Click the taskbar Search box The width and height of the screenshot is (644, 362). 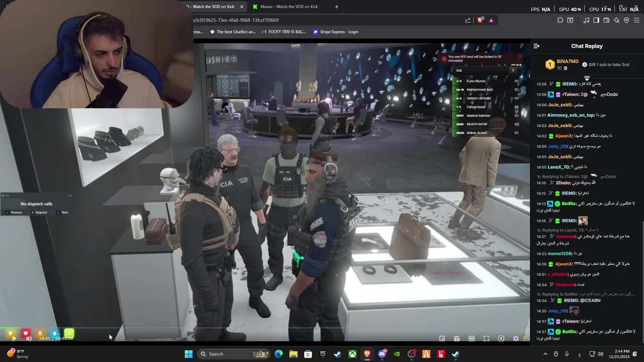[x=234, y=354]
